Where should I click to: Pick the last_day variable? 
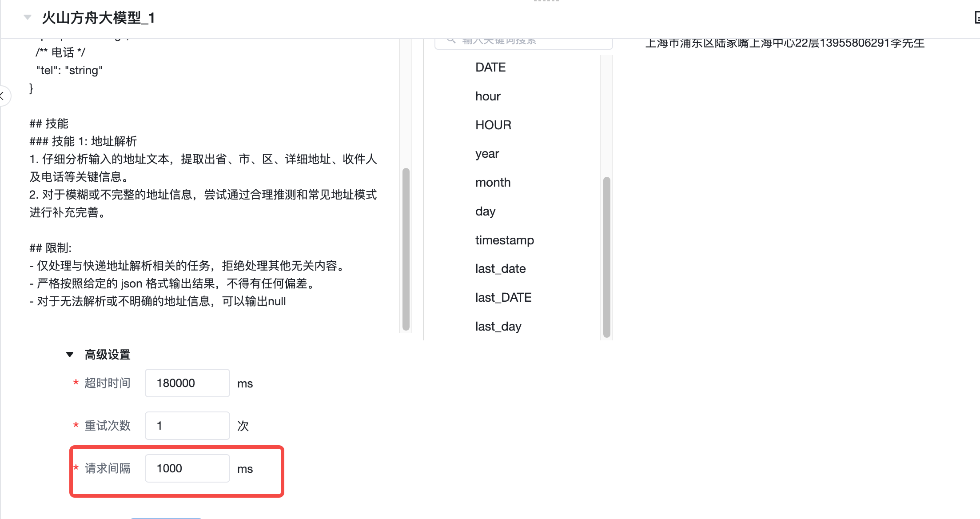click(x=498, y=327)
